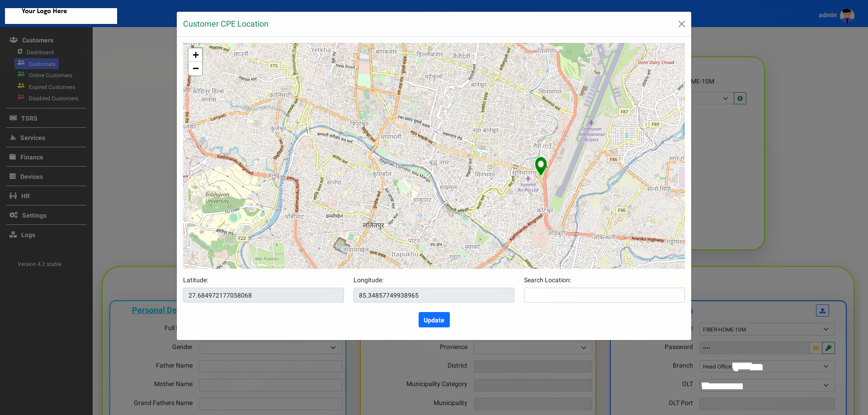Screen dimensions: 868x415
Task: Open Online Customers in sidebar
Action: tap(50, 75)
